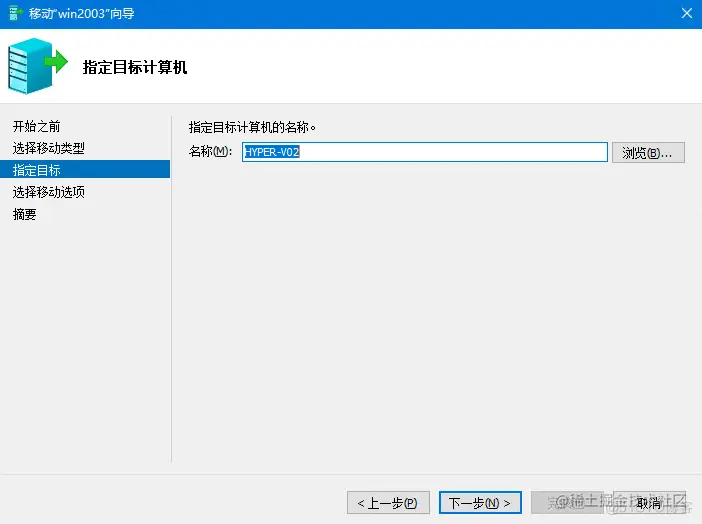Click the 指定目标计算机的名称 instruction text

coord(252,128)
